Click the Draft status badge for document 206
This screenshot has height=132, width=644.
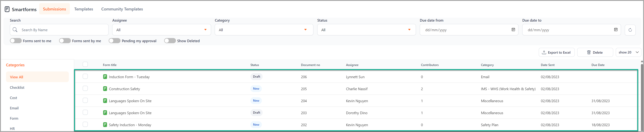[257, 77]
